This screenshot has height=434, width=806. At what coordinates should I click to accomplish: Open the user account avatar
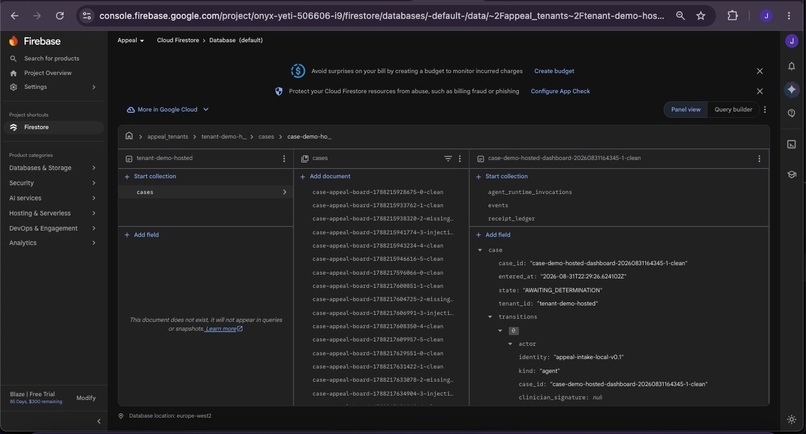point(792,41)
